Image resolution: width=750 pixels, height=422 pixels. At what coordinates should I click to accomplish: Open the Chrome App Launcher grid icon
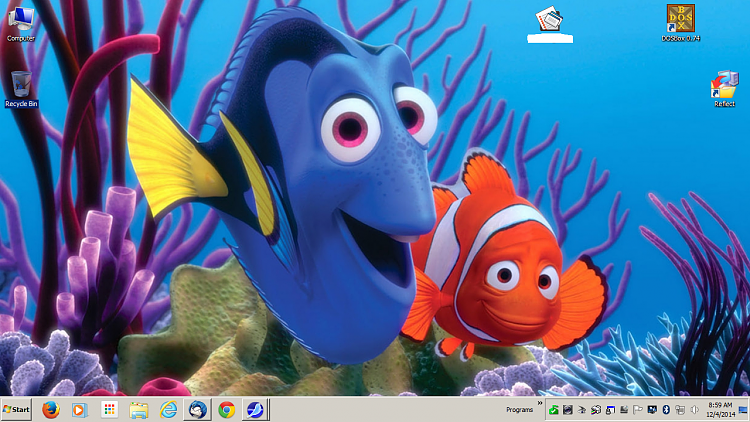pyautogui.click(x=110, y=410)
